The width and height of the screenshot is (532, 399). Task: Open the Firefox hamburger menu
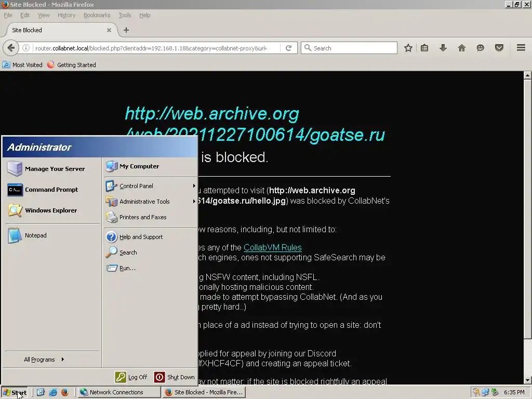[x=521, y=48]
